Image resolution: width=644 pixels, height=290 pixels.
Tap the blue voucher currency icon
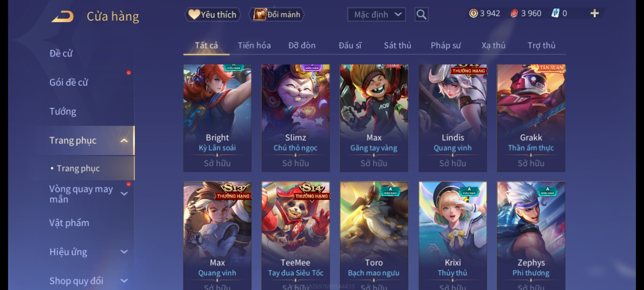tap(555, 13)
